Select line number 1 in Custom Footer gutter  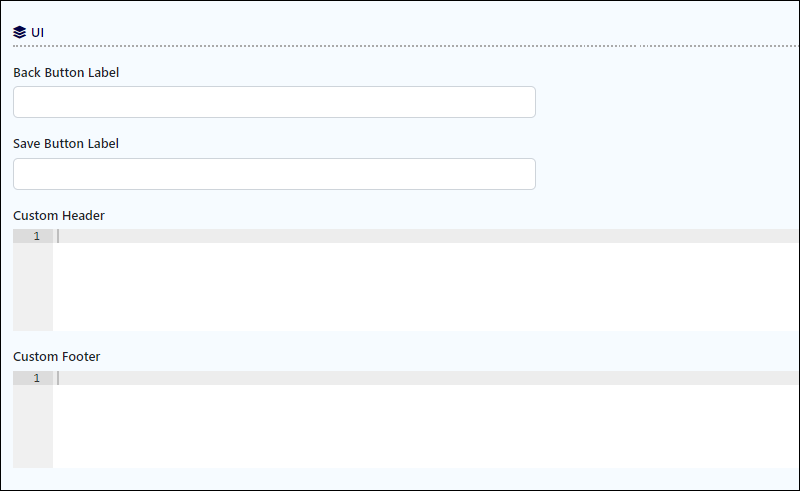(37, 378)
